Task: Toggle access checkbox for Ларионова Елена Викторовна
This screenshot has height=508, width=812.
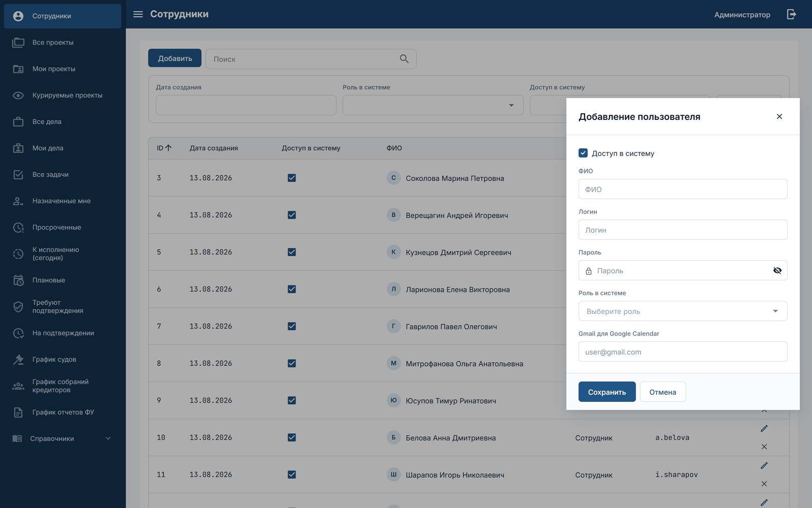Action: click(x=292, y=289)
